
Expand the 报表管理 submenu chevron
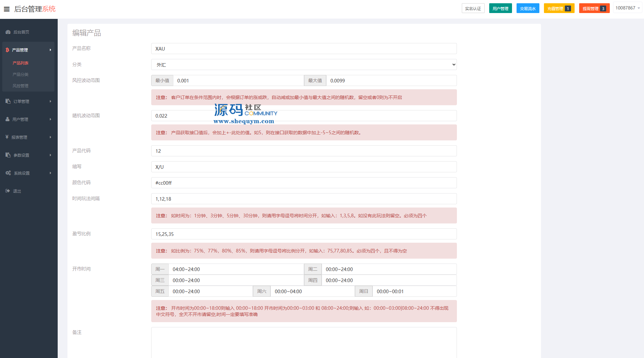click(51, 137)
